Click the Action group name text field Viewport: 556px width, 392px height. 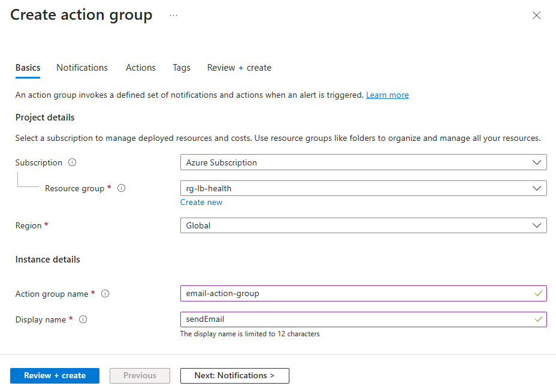357,294
